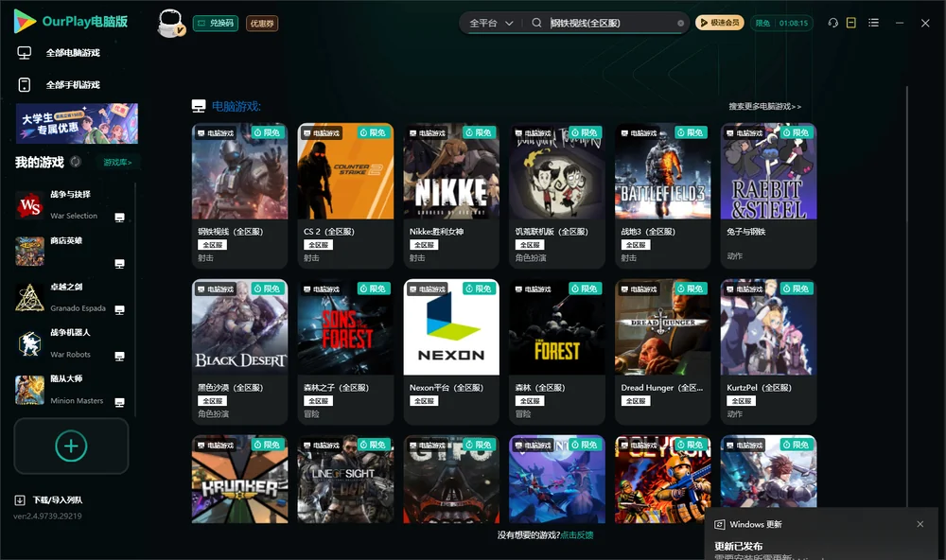946x560 pixels.
Task: Open the 极速会员 membership button
Action: (x=719, y=23)
